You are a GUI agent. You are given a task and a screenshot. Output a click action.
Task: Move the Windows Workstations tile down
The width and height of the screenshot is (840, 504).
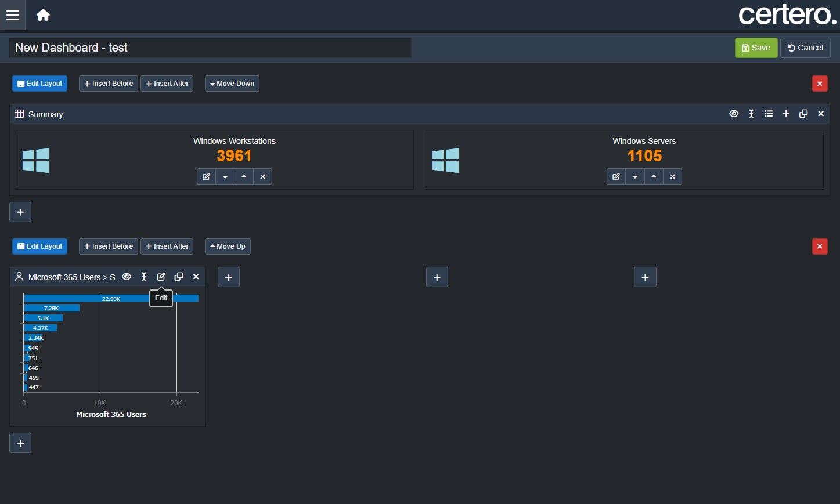[x=225, y=177]
